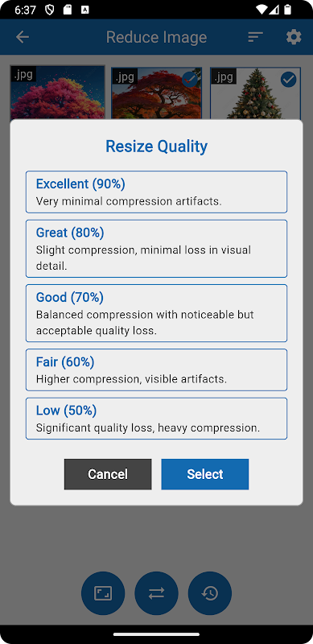This screenshot has width=313, height=644.
Task: Select the pink tree thumbnail
Action: point(57,93)
